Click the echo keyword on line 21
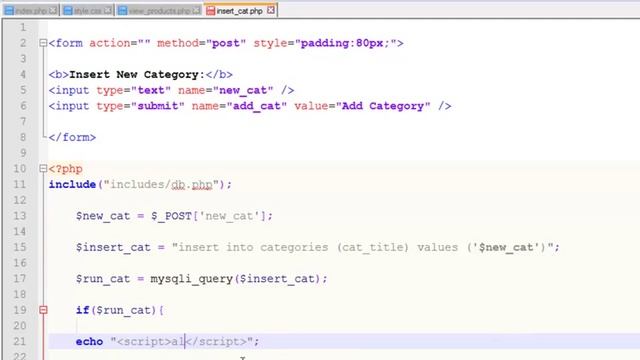The image size is (640, 360). point(89,342)
